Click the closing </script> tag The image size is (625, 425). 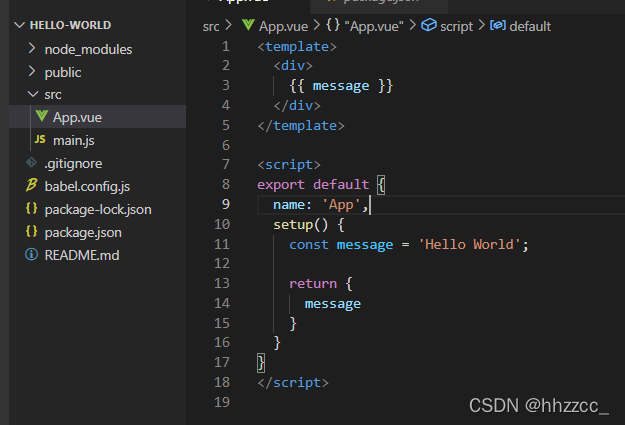293,383
